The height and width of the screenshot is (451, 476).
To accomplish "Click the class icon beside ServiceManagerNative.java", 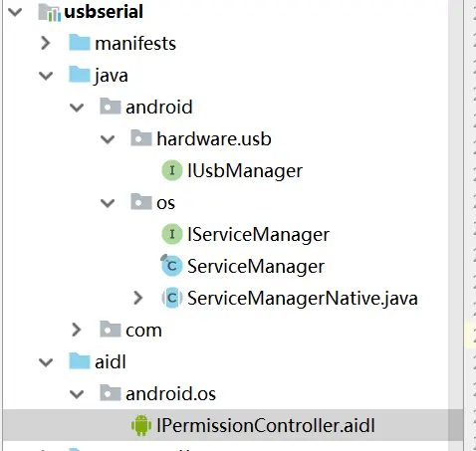I will pos(172,298).
